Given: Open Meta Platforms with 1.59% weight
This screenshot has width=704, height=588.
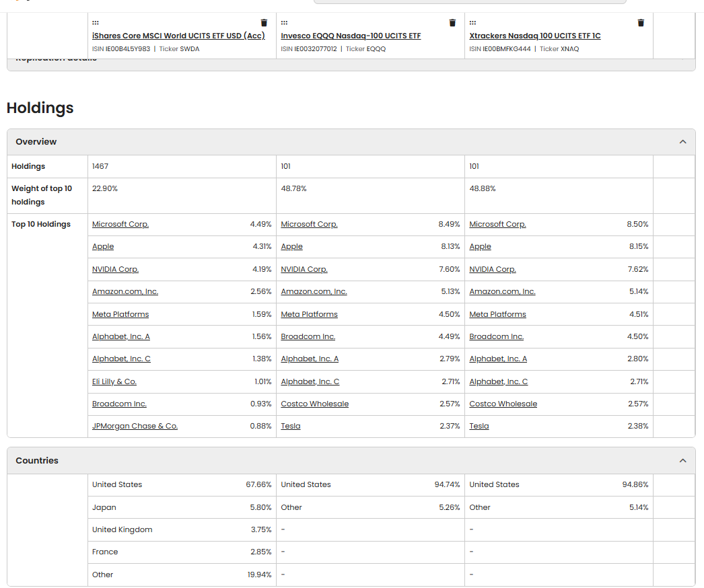Looking at the screenshot, I should tap(120, 314).
